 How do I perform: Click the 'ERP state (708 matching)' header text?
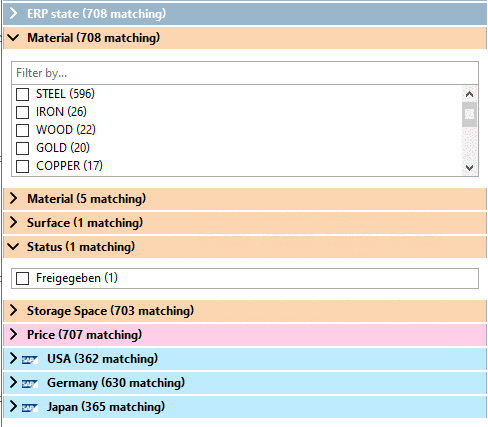96,14
